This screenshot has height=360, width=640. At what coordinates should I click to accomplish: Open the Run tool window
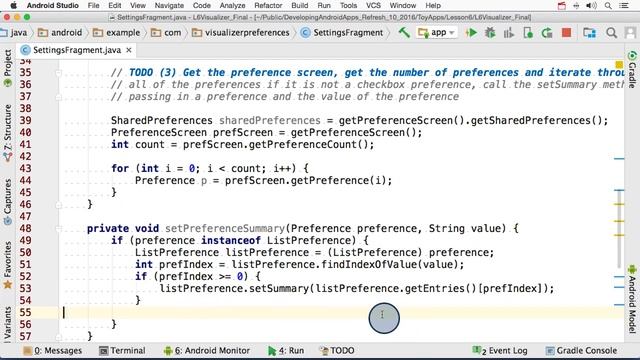point(286,351)
